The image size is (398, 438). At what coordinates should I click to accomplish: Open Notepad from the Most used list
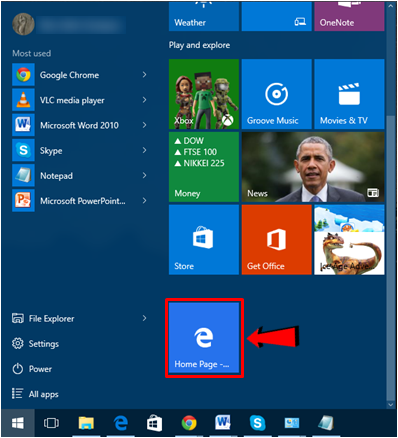pyautogui.click(x=79, y=176)
